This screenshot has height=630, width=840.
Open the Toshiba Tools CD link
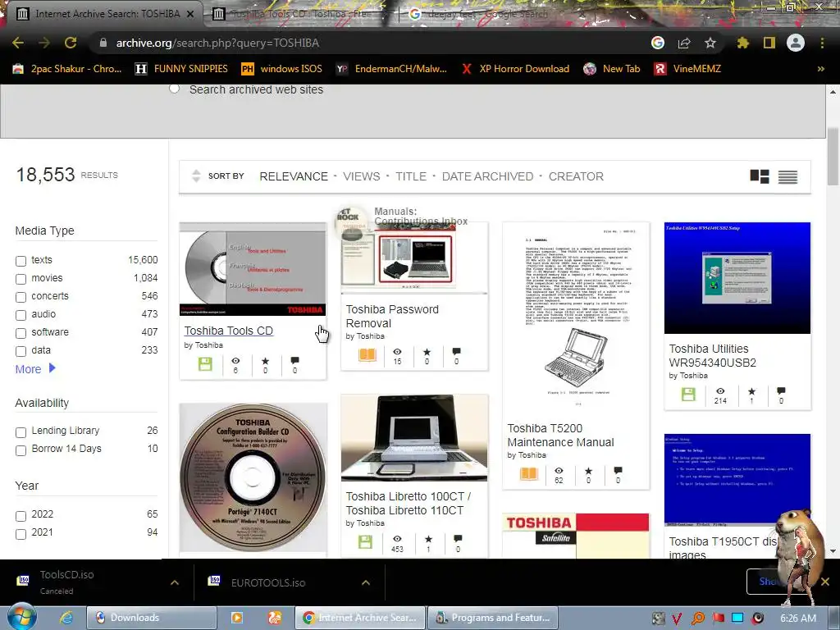pyautogui.click(x=228, y=331)
